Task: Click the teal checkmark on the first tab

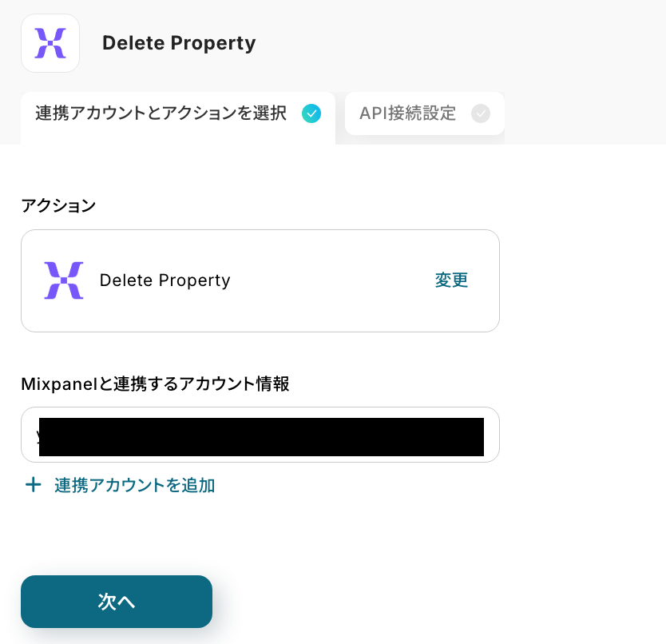Action: click(x=311, y=113)
